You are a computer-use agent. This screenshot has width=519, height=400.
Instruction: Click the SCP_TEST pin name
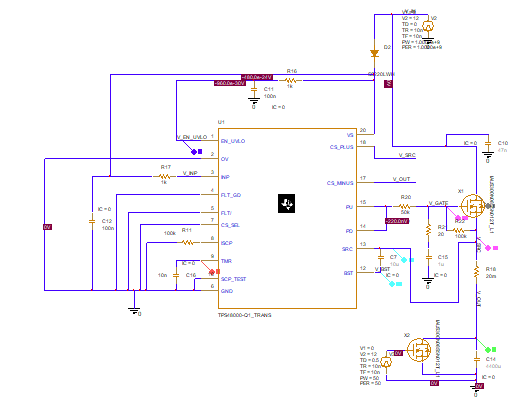[233, 279]
